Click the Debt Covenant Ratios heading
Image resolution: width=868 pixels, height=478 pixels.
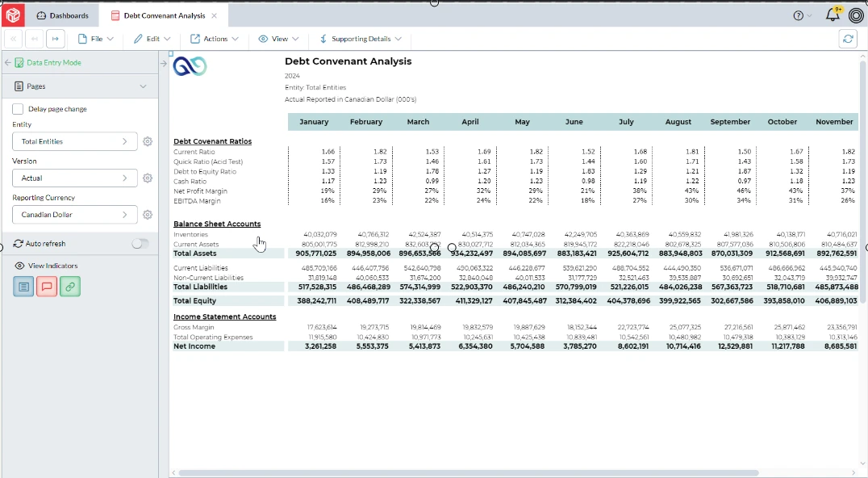(x=213, y=141)
